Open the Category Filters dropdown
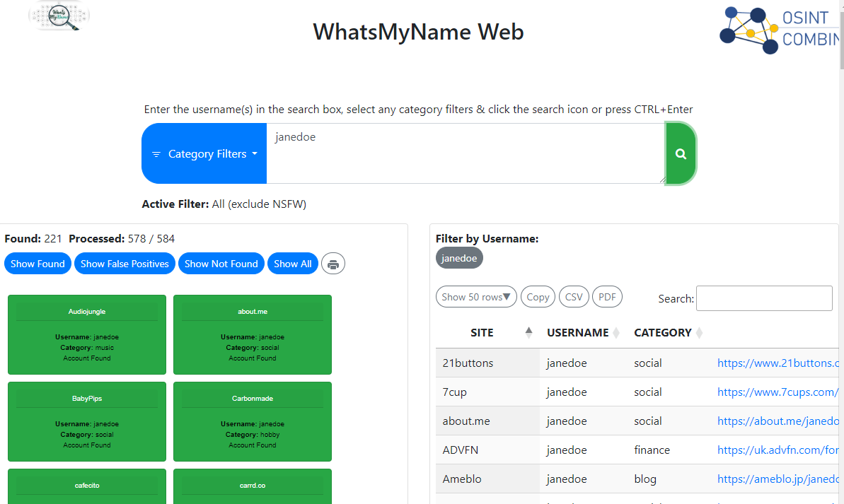The height and width of the screenshot is (504, 844). (204, 154)
